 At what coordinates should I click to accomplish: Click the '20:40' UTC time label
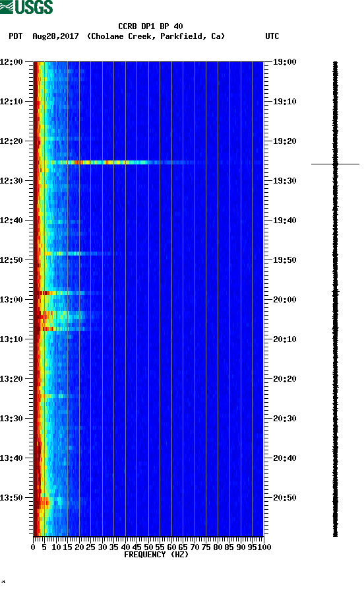(284, 458)
